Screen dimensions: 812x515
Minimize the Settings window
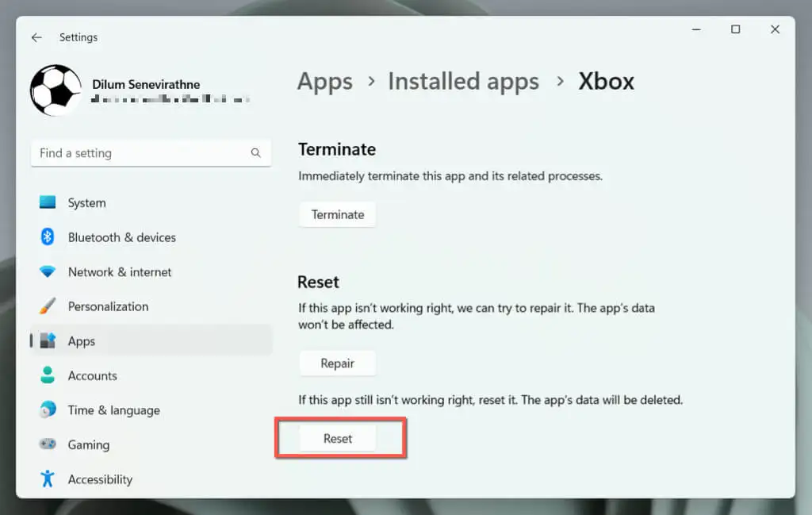(x=696, y=29)
